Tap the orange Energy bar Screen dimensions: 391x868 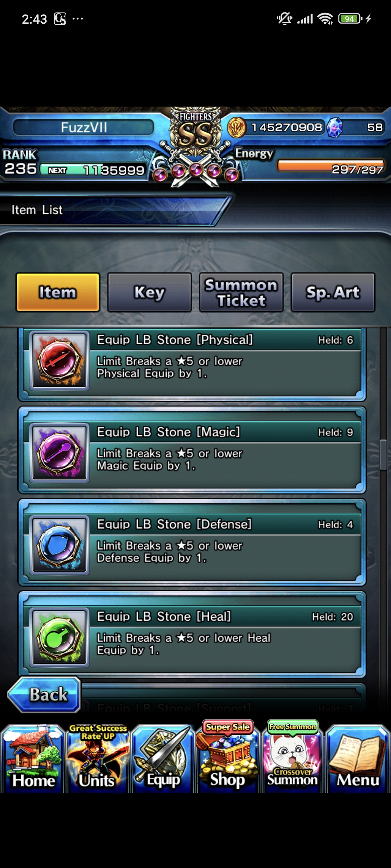pos(330,166)
